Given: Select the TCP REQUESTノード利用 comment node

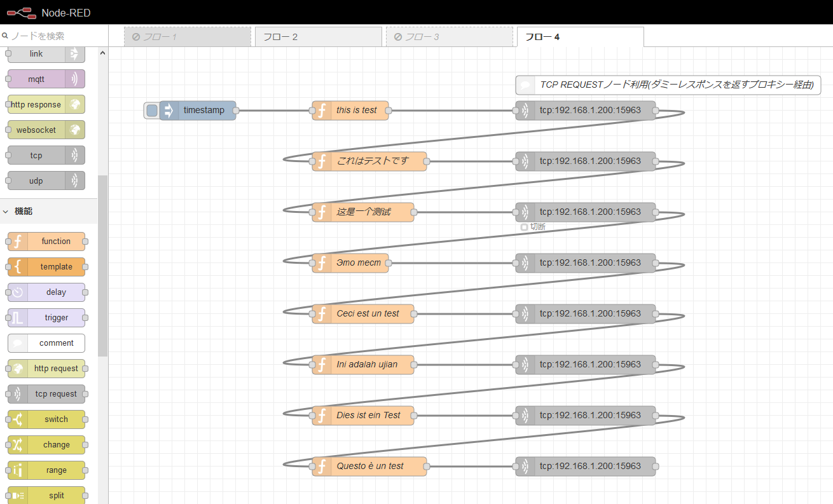Looking at the screenshot, I should (668, 85).
